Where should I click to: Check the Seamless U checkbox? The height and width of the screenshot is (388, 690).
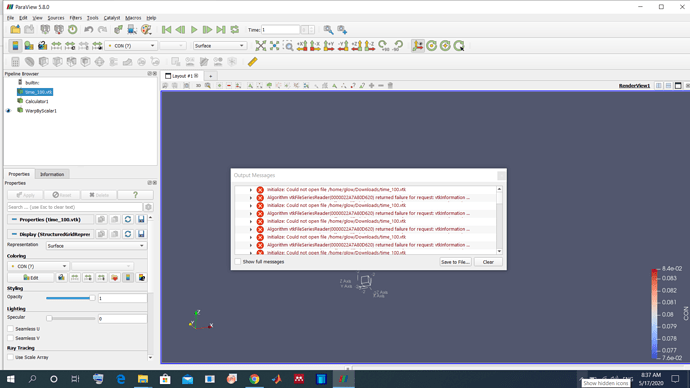(x=11, y=329)
